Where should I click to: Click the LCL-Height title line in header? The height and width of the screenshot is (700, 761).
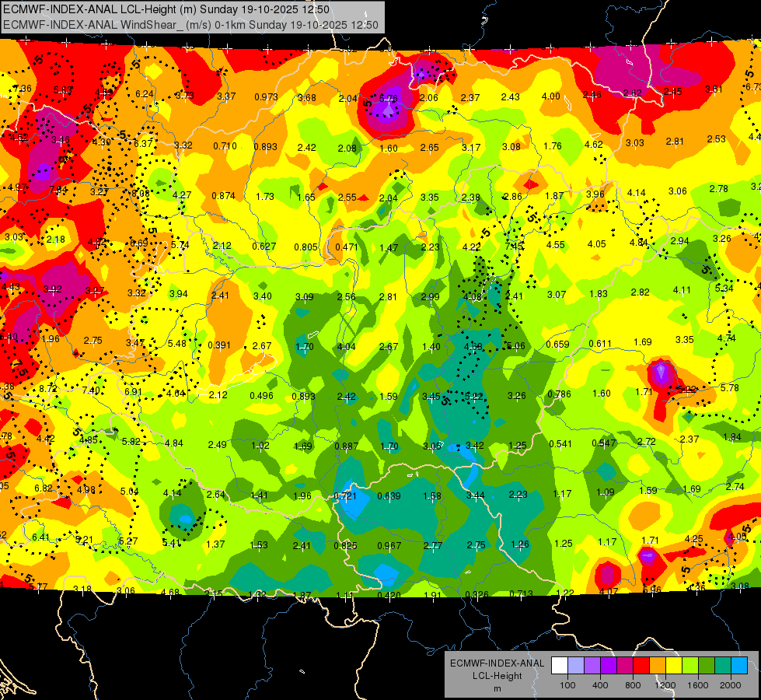[166, 9]
